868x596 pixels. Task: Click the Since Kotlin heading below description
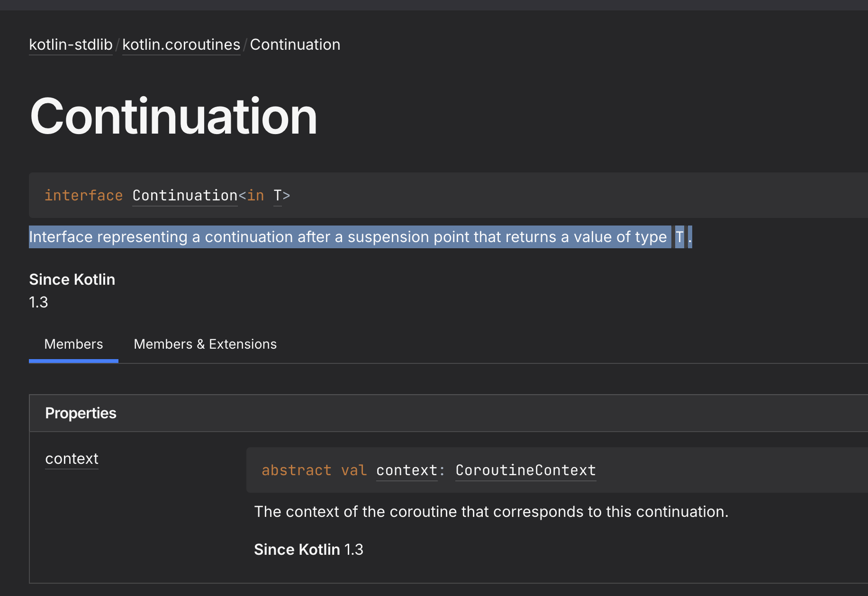(72, 280)
